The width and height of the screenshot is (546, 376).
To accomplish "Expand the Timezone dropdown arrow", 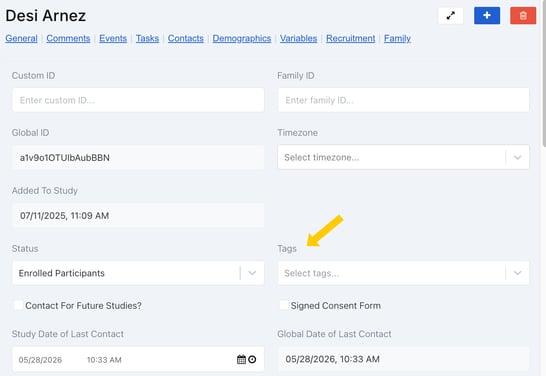I will [517, 157].
